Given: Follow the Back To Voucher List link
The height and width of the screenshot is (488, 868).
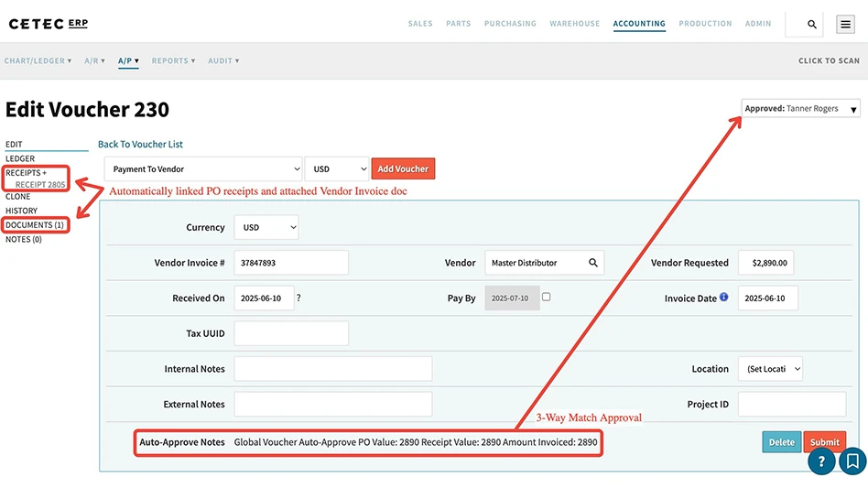Looking at the screenshot, I should 140,145.
